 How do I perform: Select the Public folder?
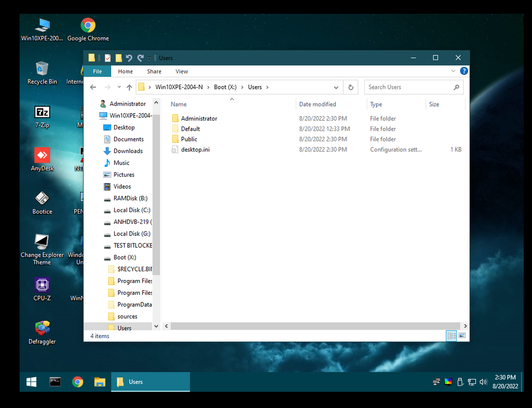(189, 139)
